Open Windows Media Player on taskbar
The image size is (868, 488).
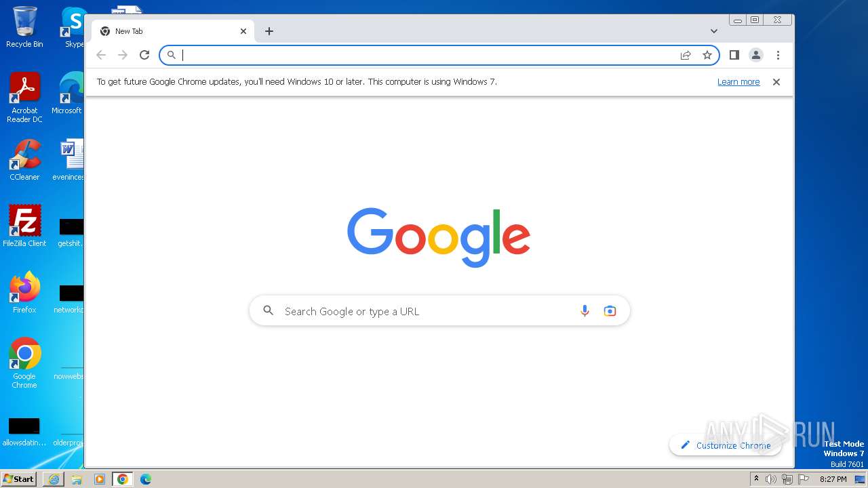(x=100, y=479)
